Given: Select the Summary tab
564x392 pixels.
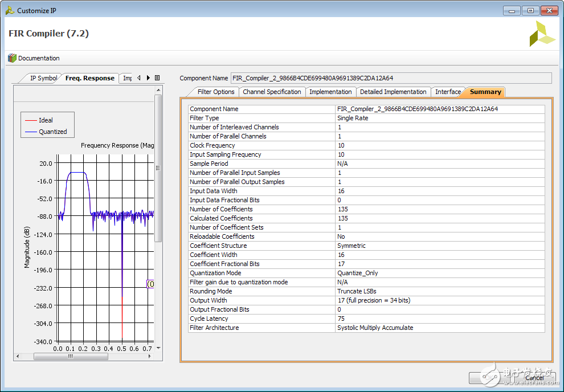Looking at the screenshot, I should click(485, 92).
